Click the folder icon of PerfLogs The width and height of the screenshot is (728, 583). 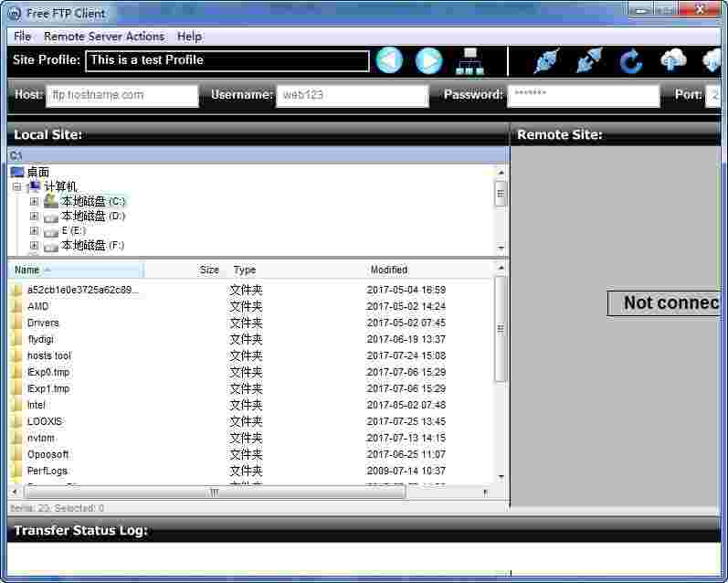(17, 471)
